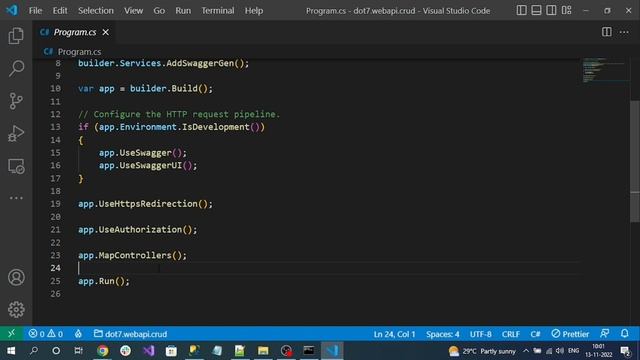
Task: Open the volume icon in system tray
Action: (560, 351)
